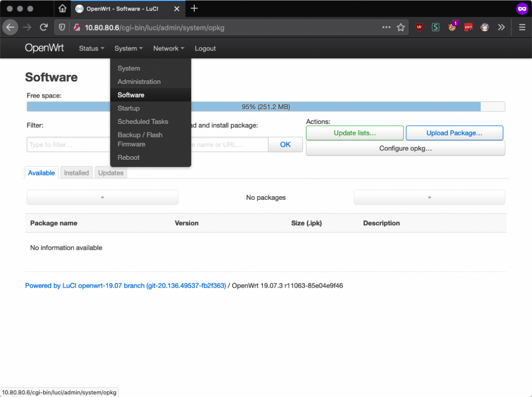Image resolution: width=532 pixels, height=397 pixels.
Task: Expand the Status dropdown menu
Action: tap(91, 48)
